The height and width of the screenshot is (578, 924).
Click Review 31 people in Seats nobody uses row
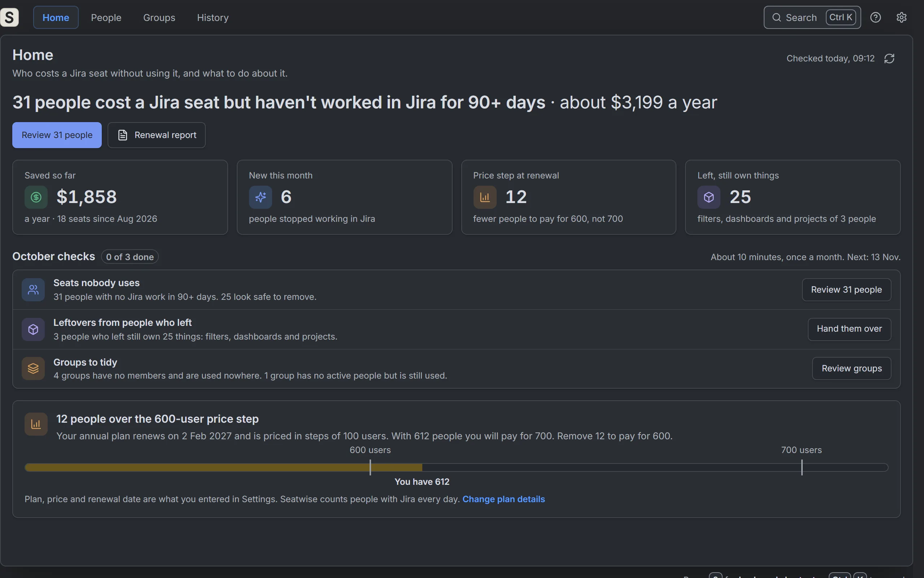(x=846, y=290)
